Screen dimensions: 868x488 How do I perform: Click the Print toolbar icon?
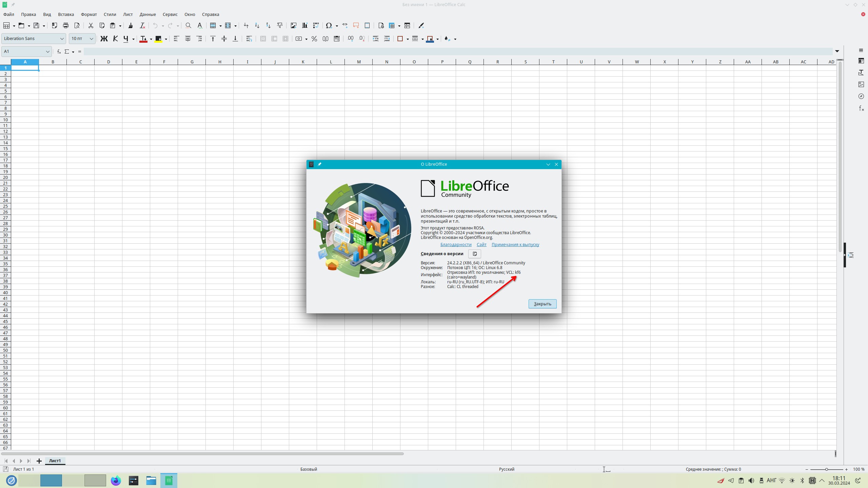click(66, 25)
